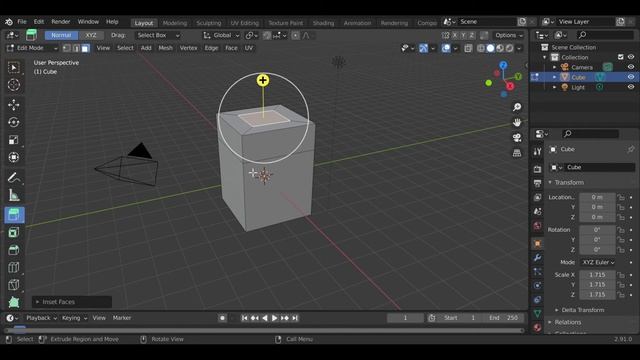The height and width of the screenshot is (360, 640).
Task: Click the Scale X value field
Action: (x=598, y=275)
